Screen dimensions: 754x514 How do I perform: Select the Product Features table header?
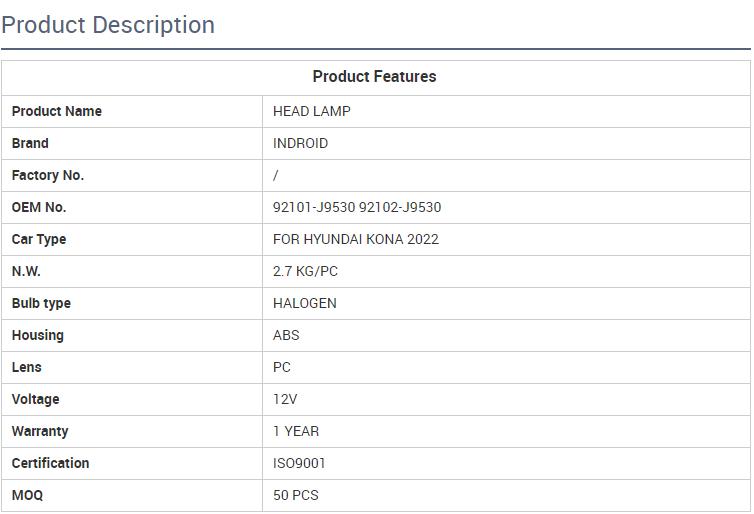(x=374, y=76)
